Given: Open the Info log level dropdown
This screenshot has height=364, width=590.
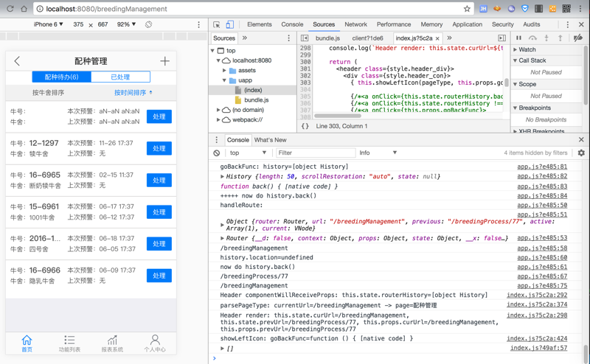Looking at the screenshot, I should 378,153.
